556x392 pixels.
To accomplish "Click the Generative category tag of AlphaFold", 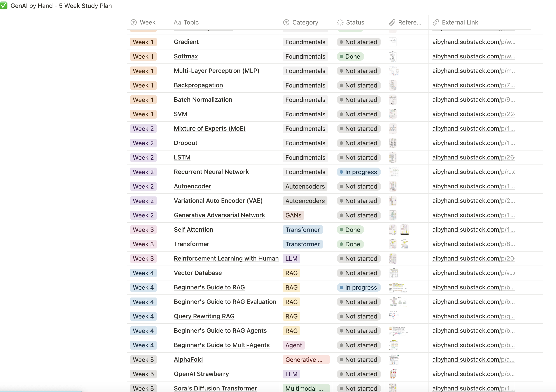I will 306,360.
